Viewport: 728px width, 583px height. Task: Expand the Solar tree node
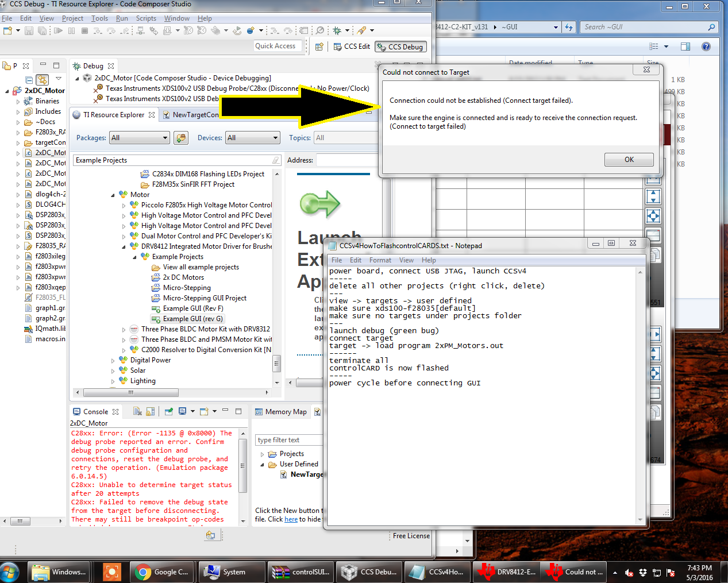click(x=113, y=370)
